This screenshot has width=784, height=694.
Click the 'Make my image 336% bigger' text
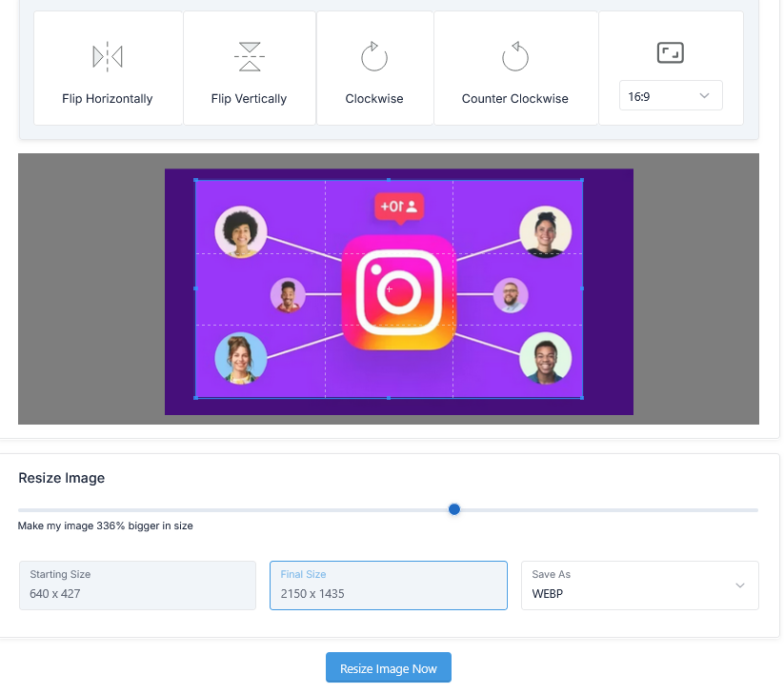click(106, 525)
